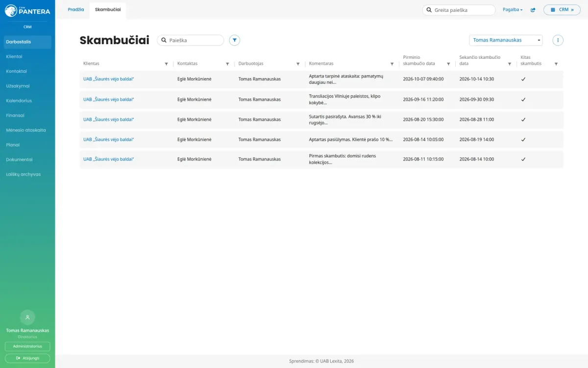Viewport: 588px width, 368px height.
Task: Click the Administratorius button
Action: tap(27, 346)
